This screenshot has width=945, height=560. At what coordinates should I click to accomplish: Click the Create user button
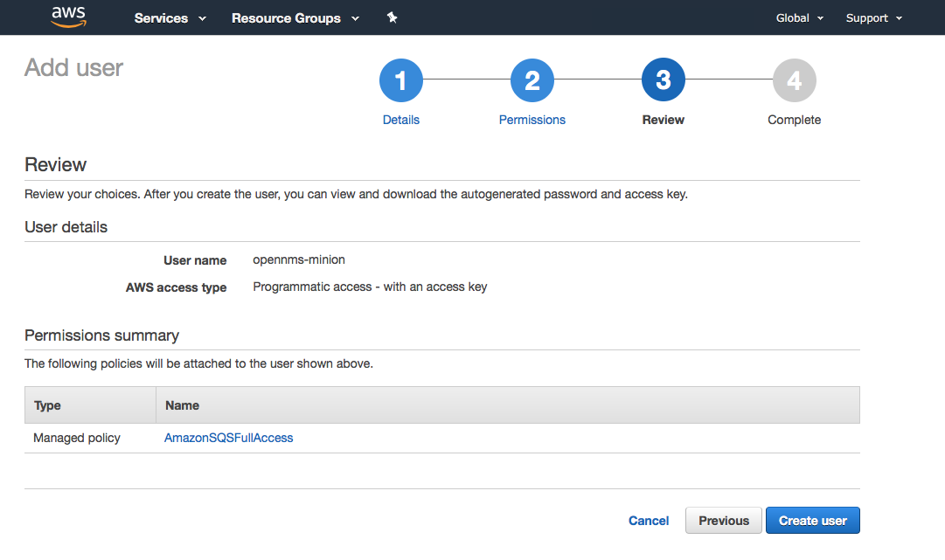(812, 520)
